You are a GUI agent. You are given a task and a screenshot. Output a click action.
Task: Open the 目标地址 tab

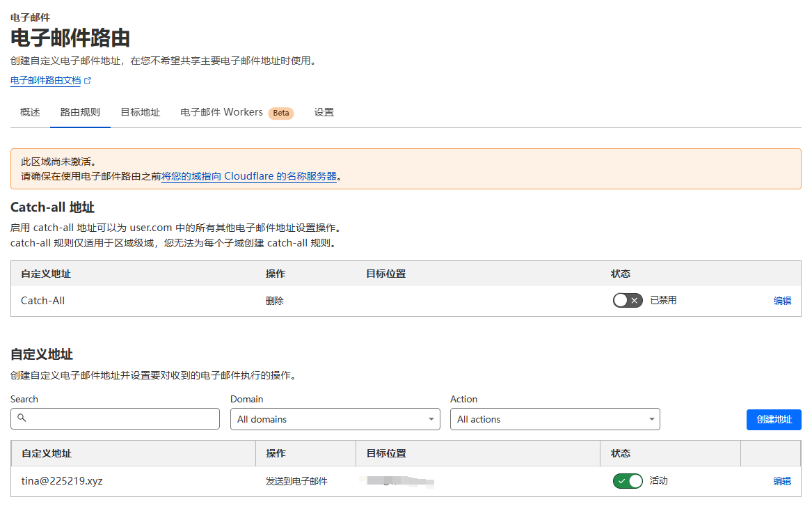140,112
